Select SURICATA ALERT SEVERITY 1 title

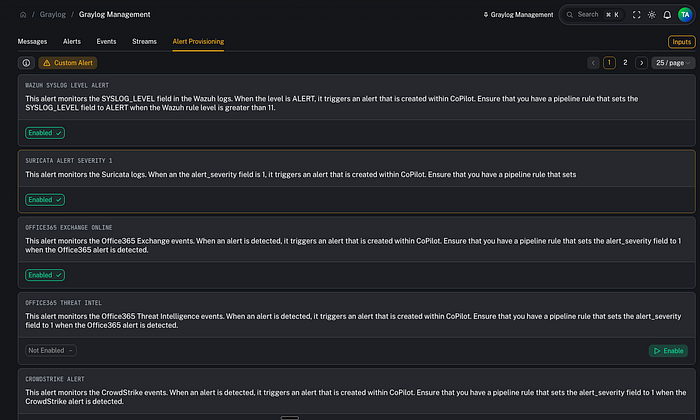point(69,161)
